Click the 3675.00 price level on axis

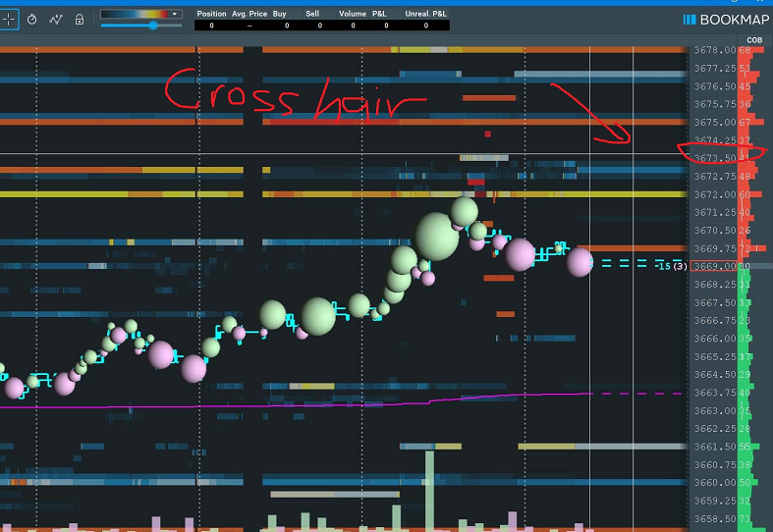(x=713, y=122)
